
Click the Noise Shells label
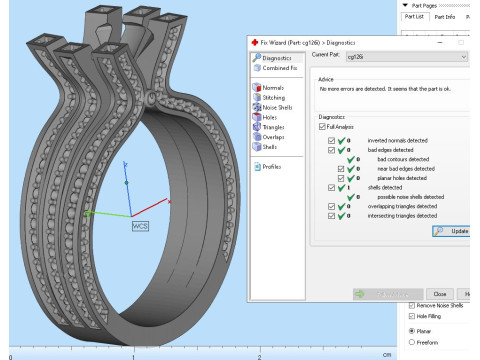pos(277,107)
